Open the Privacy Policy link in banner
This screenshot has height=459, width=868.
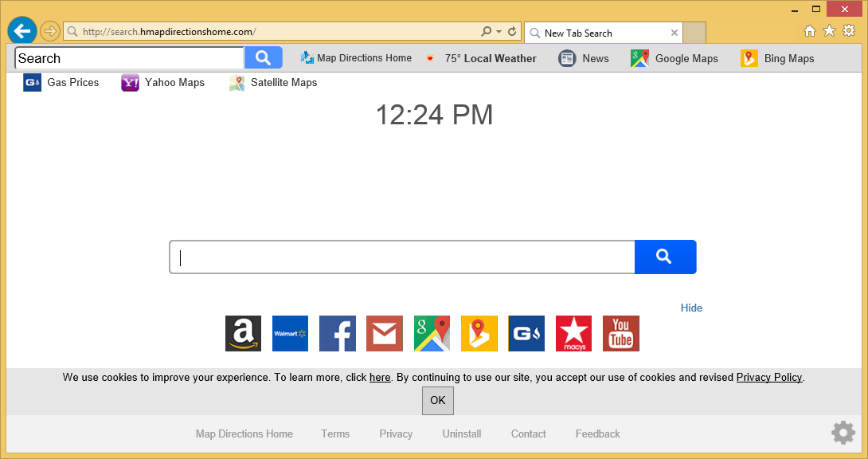769,378
